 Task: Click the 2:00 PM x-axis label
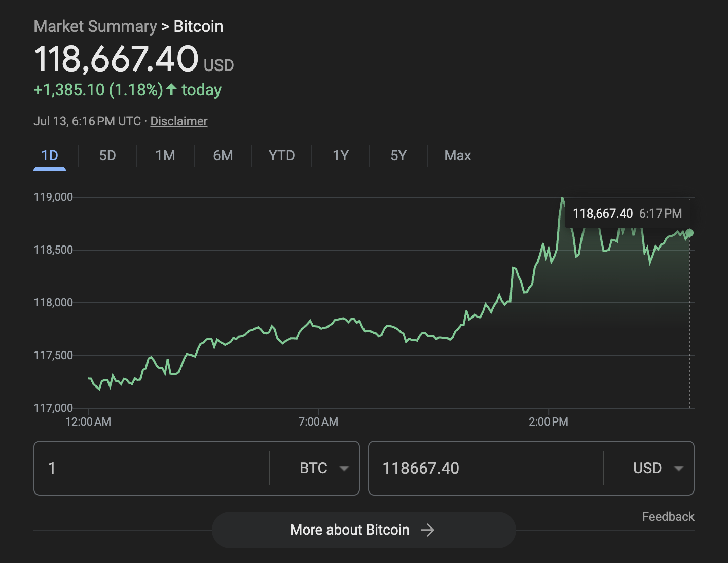click(549, 421)
